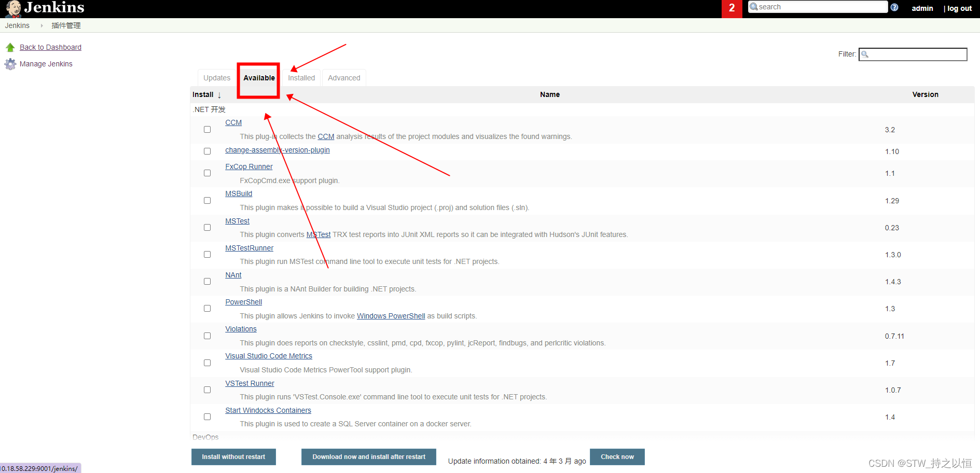This screenshot has height=473, width=980.
Task: Switch to the Updates tab
Action: (216, 78)
